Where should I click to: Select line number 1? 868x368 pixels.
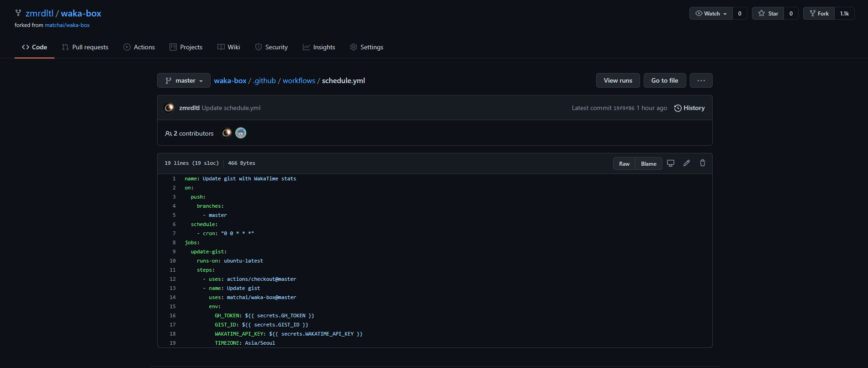[x=174, y=179]
